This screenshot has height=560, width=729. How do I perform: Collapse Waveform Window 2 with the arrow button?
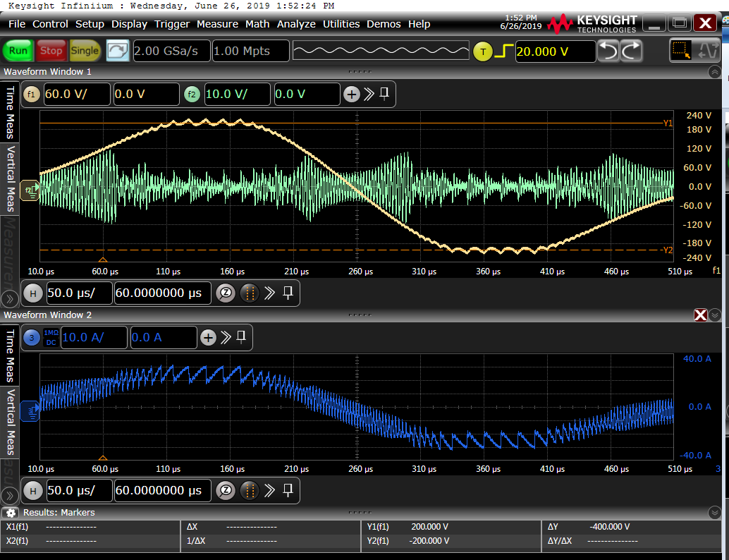click(716, 315)
